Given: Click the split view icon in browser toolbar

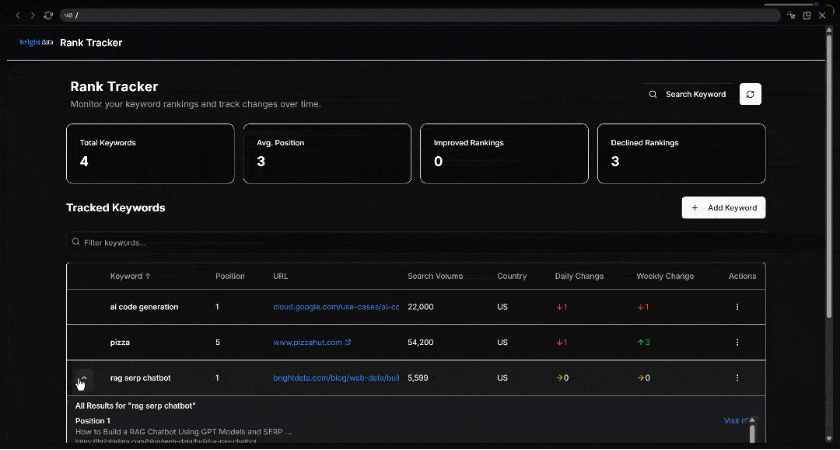Looking at the screenshot, I should point(807,16).
